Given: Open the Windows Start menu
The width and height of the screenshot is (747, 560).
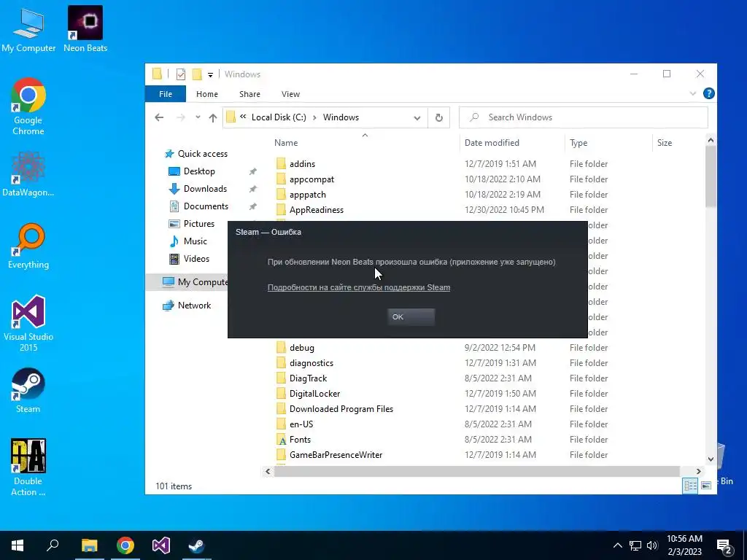Looking at the screenshot, I should tap(18, 545).
